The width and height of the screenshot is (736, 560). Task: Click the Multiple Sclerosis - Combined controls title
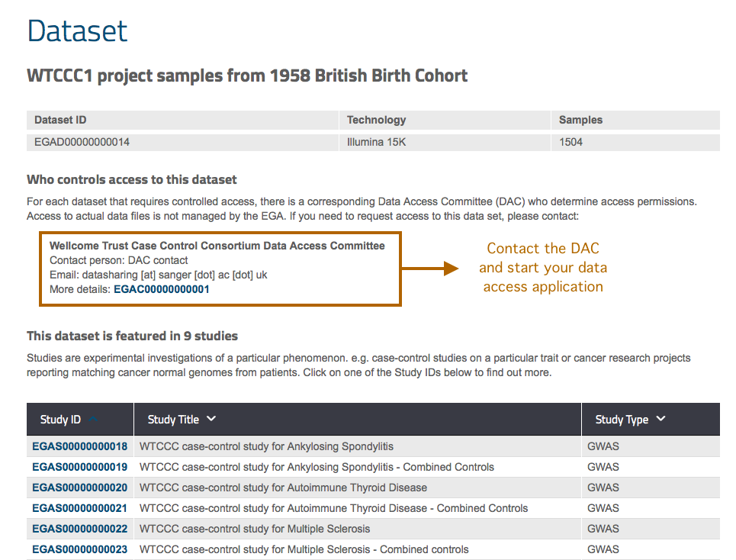tap(304, 549)
